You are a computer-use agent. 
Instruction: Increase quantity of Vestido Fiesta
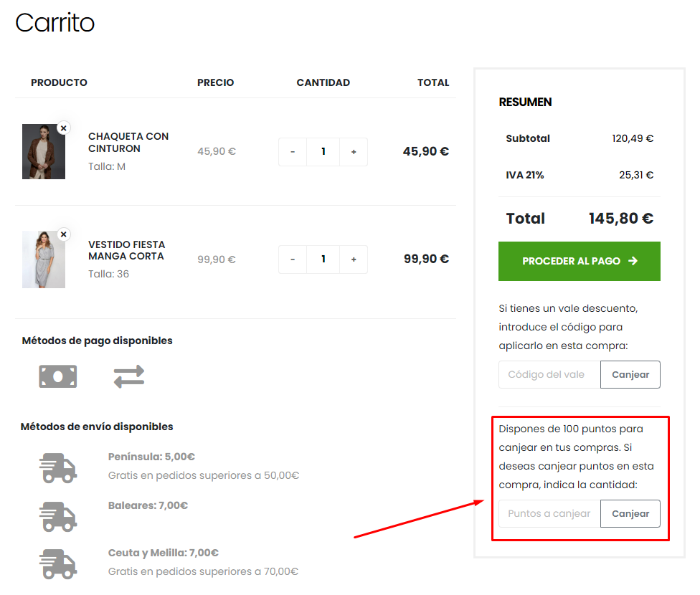(x=354, y=260)
